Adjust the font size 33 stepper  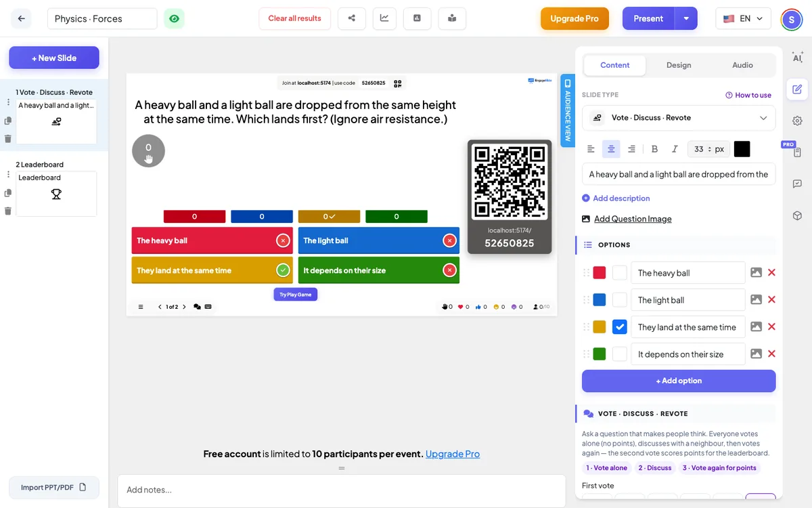(x=709, y=149)
